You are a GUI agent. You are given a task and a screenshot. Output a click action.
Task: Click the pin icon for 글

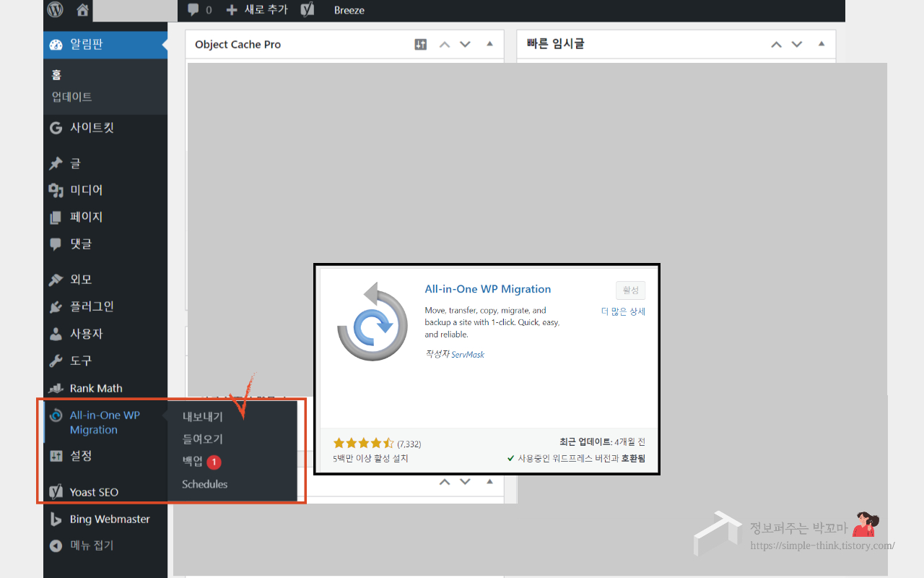pyautogui.click(x=56, y=163)
